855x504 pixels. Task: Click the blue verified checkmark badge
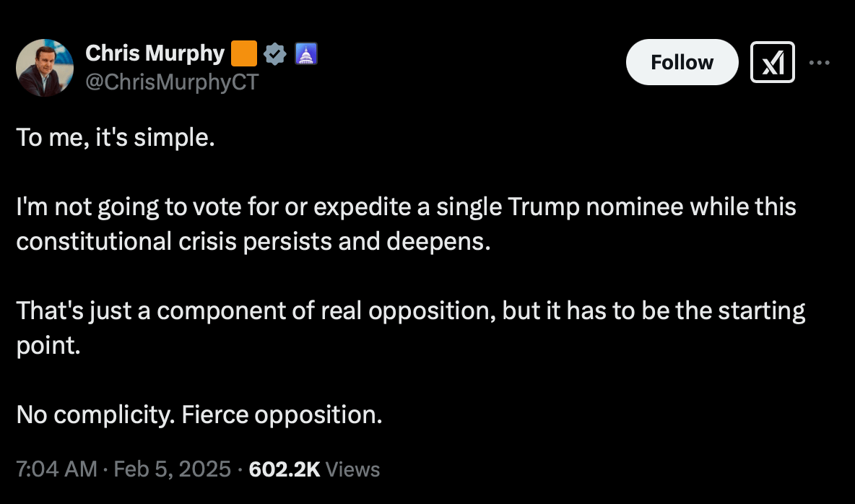tap(275, 54)
